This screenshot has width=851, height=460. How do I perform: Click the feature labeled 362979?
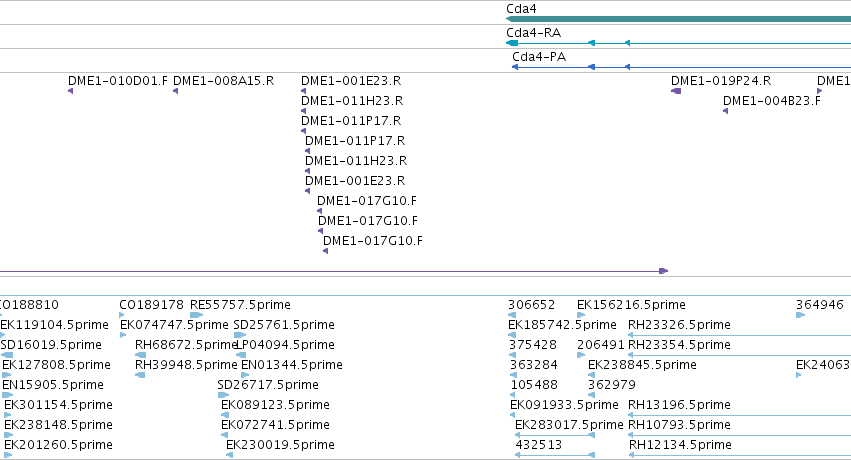612,385
